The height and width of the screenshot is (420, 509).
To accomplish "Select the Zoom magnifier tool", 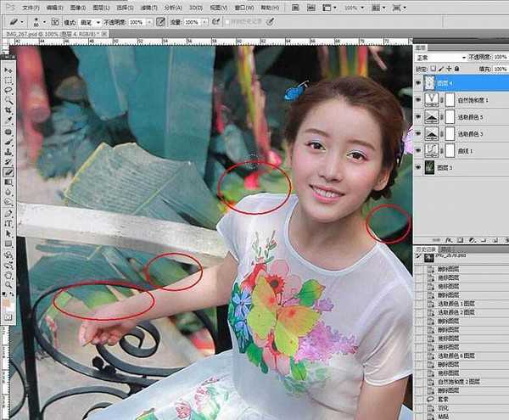I will (x=8, y=284).
